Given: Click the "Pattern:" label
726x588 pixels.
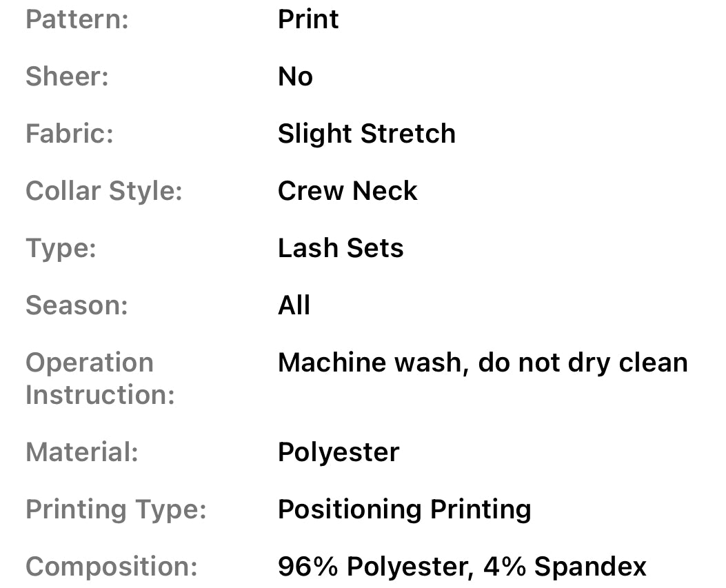Looking at the screenshot, I should tap(77, 19).
